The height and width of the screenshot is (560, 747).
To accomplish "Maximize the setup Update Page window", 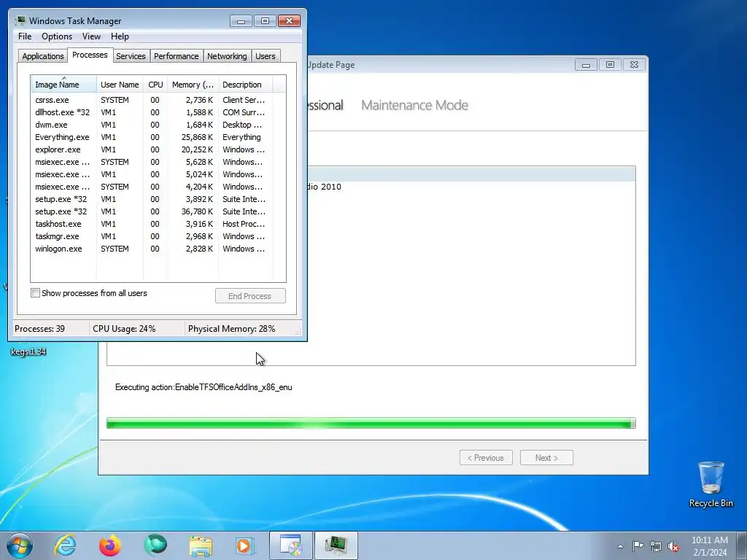I will (x=610, y=65).
